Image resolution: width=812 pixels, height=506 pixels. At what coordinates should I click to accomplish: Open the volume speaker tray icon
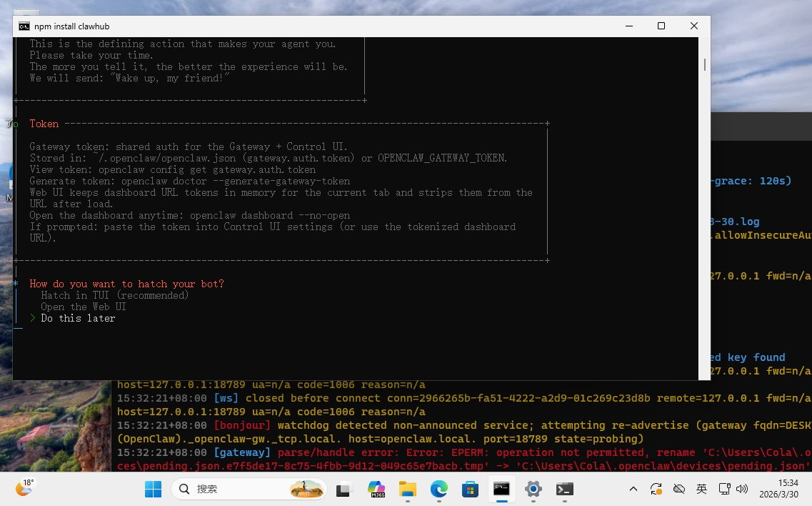(x=742, y=489)
